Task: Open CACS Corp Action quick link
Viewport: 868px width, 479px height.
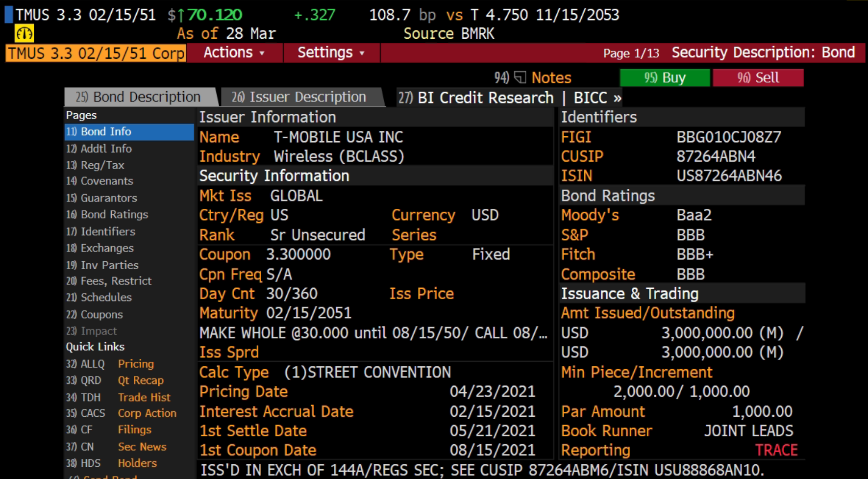Action: click(122, 413)
